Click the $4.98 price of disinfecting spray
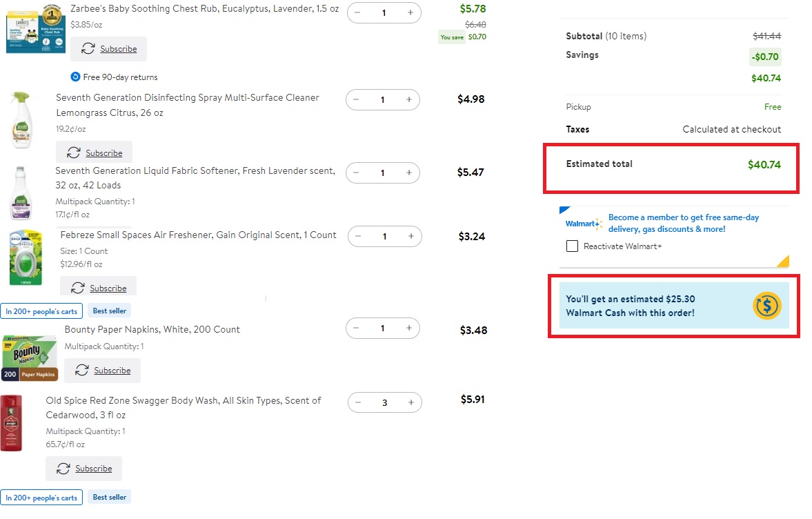 471,99
